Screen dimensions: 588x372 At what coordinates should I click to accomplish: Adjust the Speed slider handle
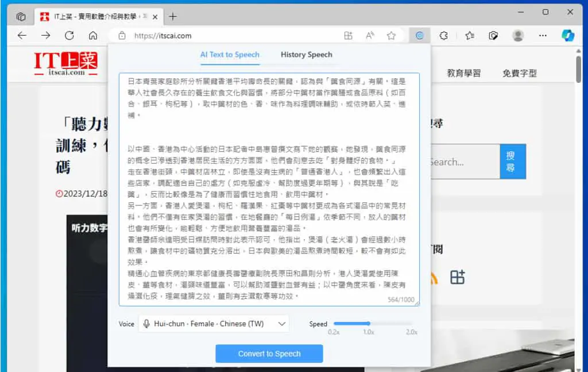click(368, 323)
